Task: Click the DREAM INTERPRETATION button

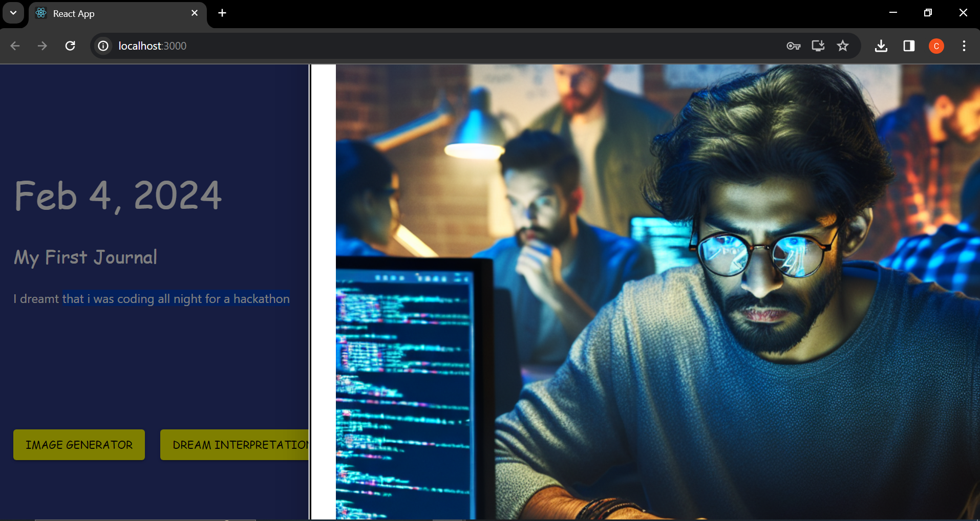Action: 235,445
